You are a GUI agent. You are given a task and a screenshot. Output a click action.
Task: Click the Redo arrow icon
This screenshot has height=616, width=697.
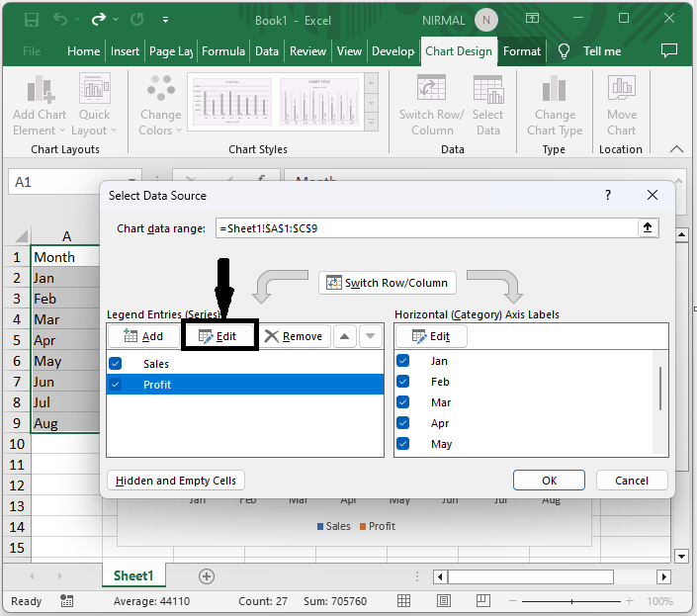(100, 20)
